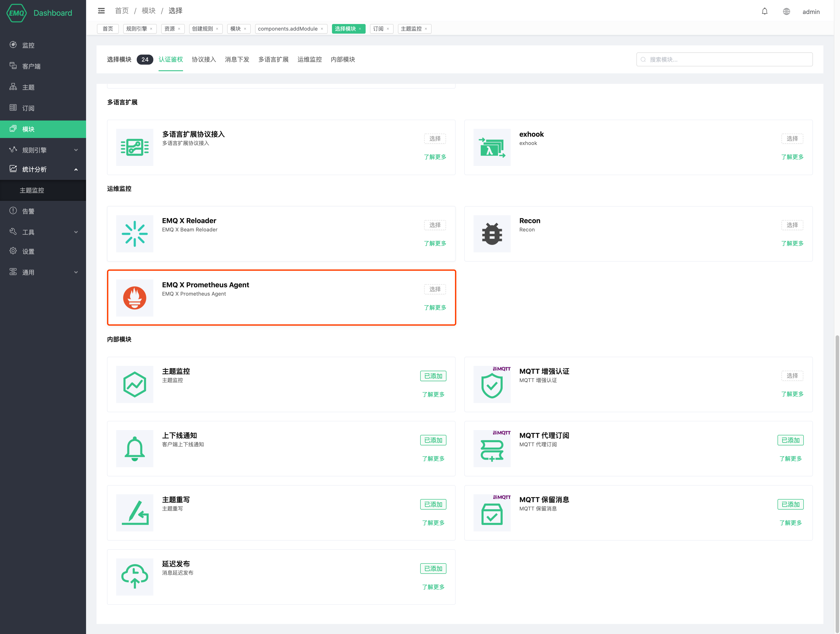Click the 延迟发布 cloud upload icon
Image resolution: width=840 pixels, height=634 pixels.
click(x=134, y=577)
